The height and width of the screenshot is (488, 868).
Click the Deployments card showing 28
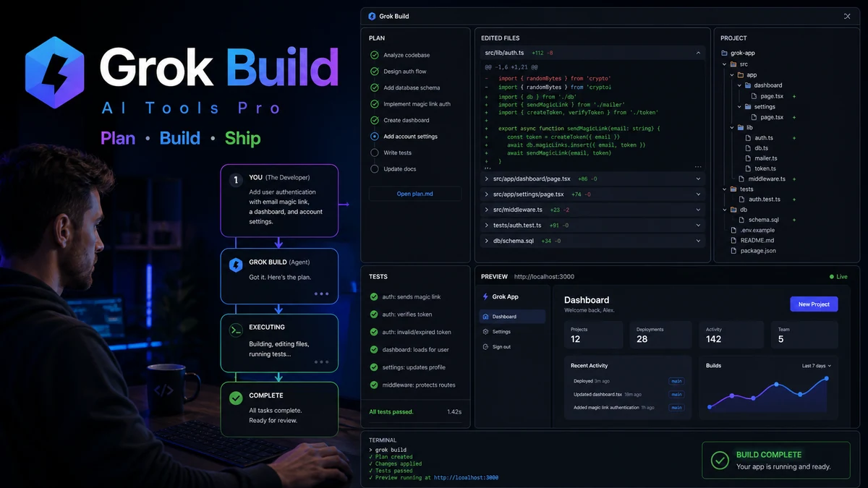(x=661, y=335)
